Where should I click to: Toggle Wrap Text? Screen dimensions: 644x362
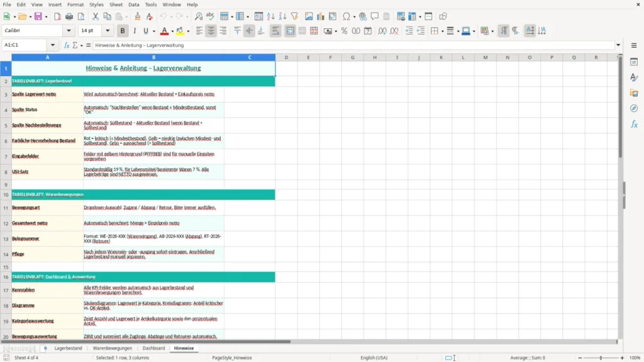pyautogui.click(x=275, y=31)
